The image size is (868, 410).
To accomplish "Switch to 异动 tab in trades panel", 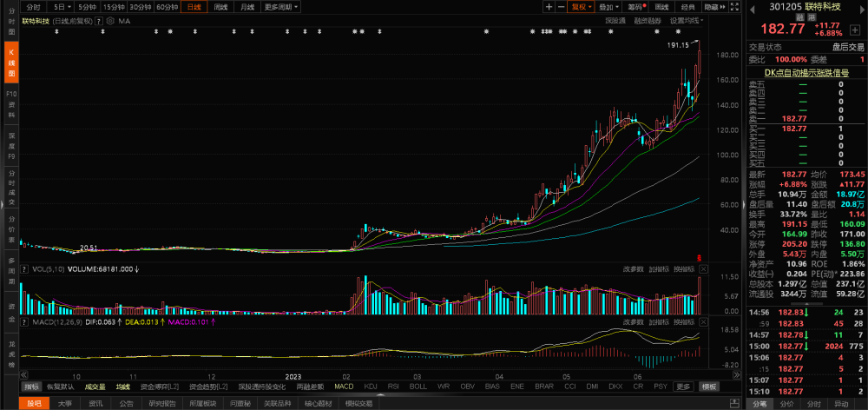I will (840, 403).
